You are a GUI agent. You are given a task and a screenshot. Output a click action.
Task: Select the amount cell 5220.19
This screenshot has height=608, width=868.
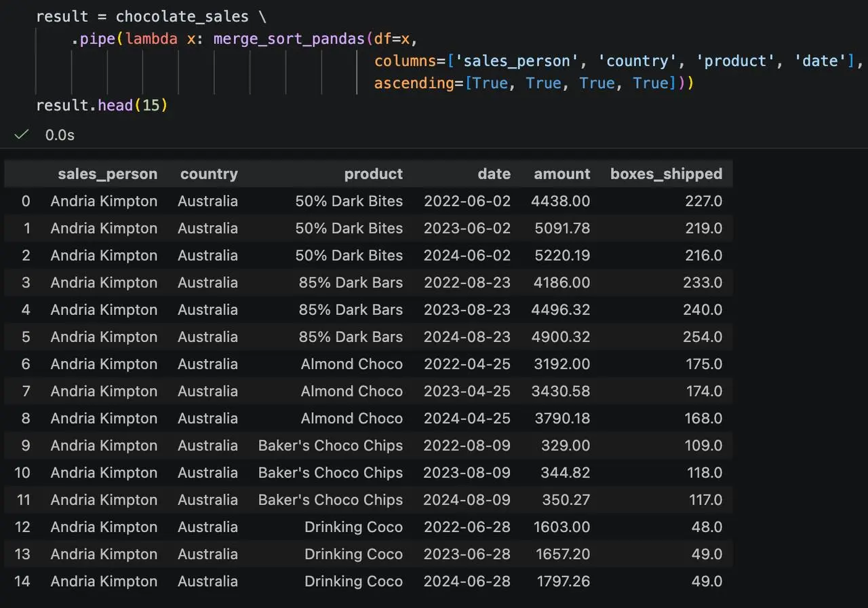(x=561, y=255)
